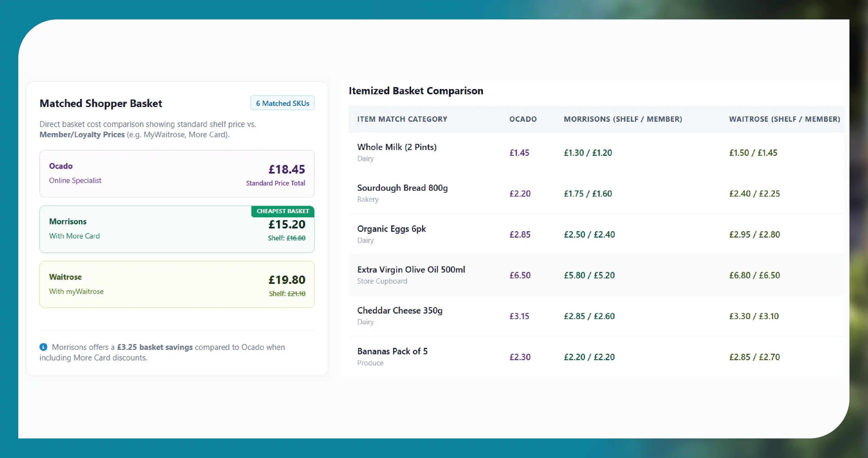
Task: Click Ocado price £1.45 for Whole Milk
Action: (x=519, y=153)
